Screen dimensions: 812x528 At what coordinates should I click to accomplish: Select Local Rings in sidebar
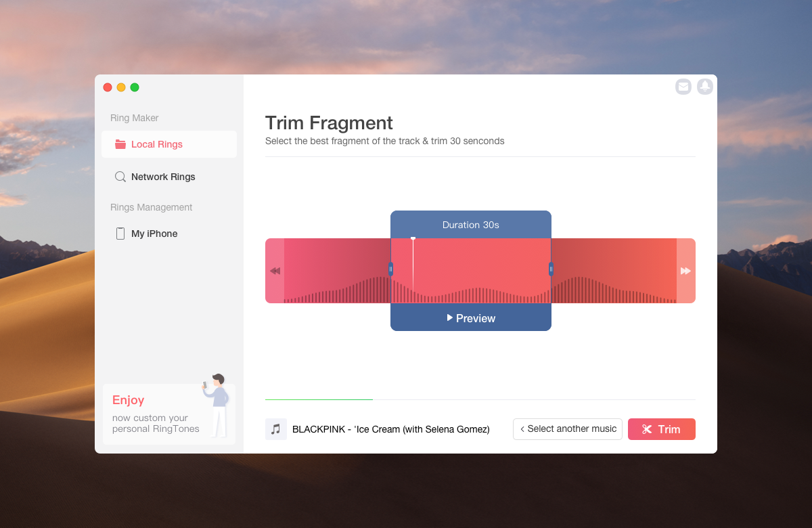point(169,144)
